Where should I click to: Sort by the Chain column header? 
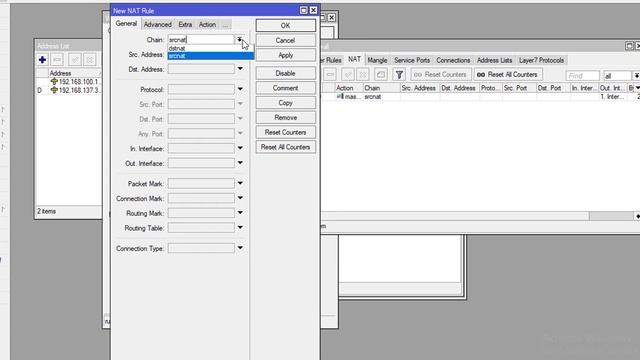pos(381,88)
